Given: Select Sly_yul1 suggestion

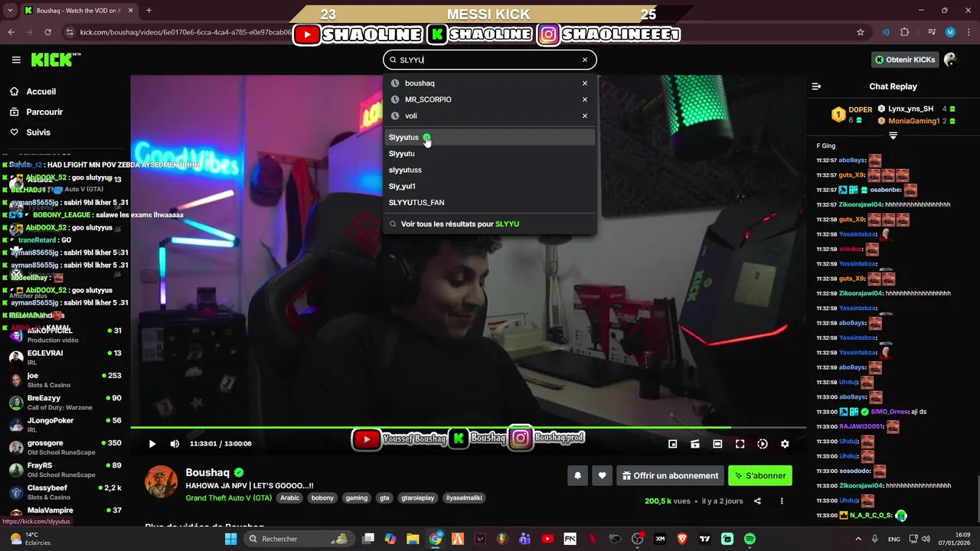Looking at the screenshot, I should coord(489,186).
